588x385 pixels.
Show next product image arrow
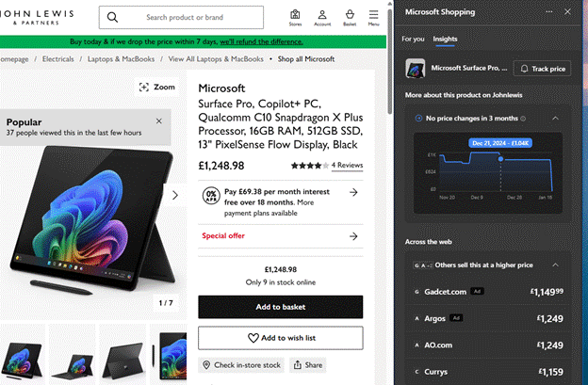175,195
